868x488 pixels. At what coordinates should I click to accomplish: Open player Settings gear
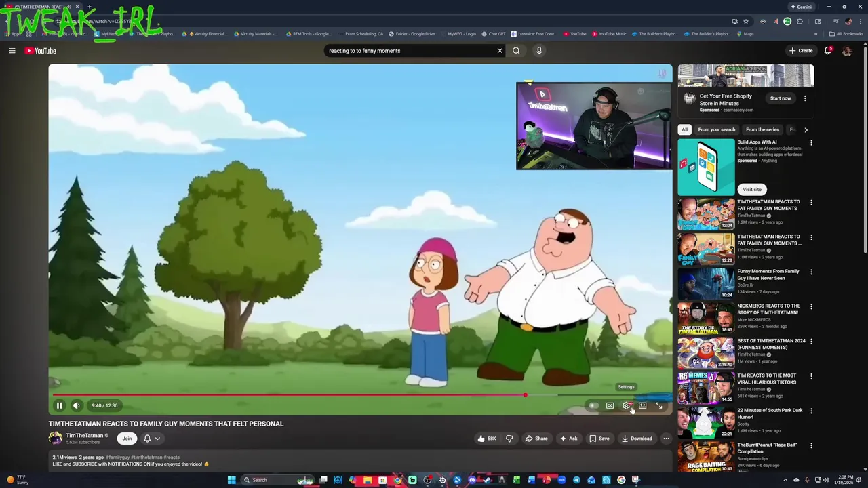(626, 405)
